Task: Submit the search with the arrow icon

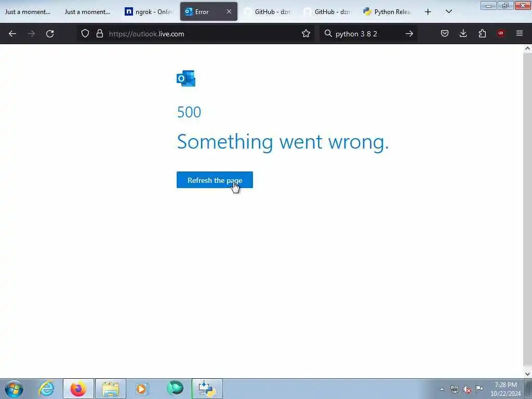Action: [409, 34]
